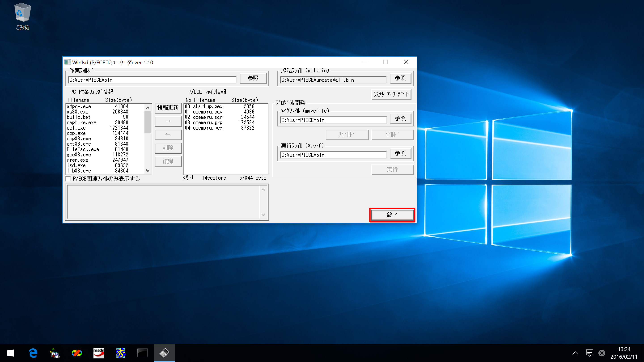Screen dimensions: 644x362
Task: Click 参照 button for システムファイル all.bin
Action: [400, 78]
